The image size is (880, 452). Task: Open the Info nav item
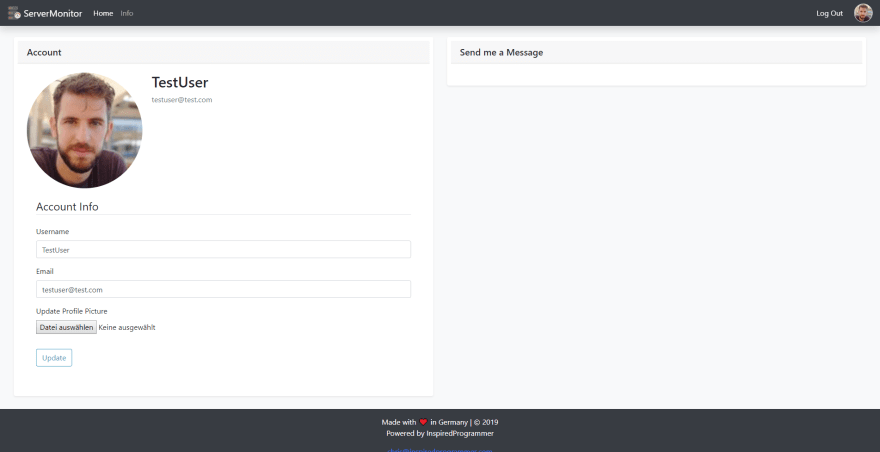pos(127,13)
